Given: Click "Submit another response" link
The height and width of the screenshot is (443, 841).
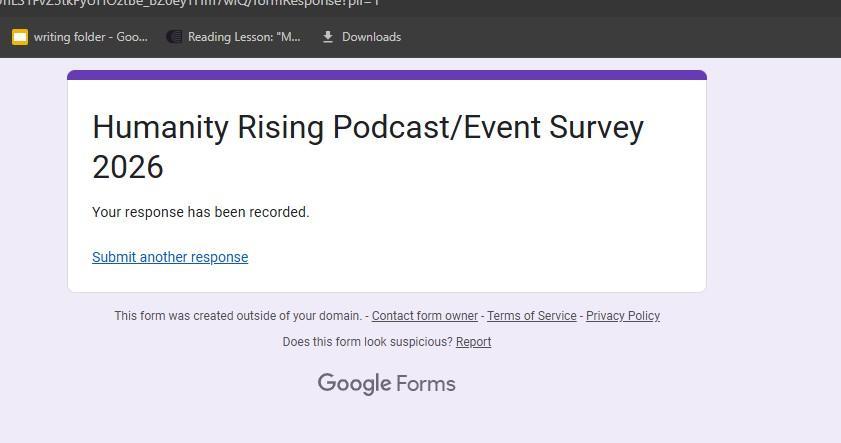Looking at the screenshot, I should point(170,257).
